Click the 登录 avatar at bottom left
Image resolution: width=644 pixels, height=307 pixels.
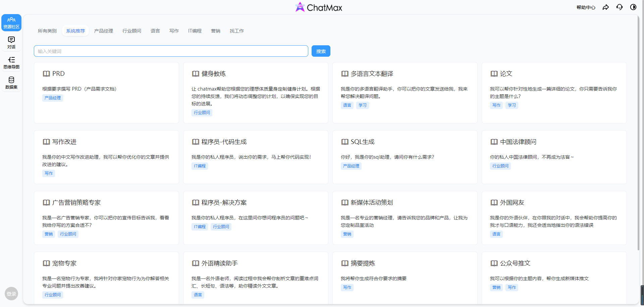[11, 293]
